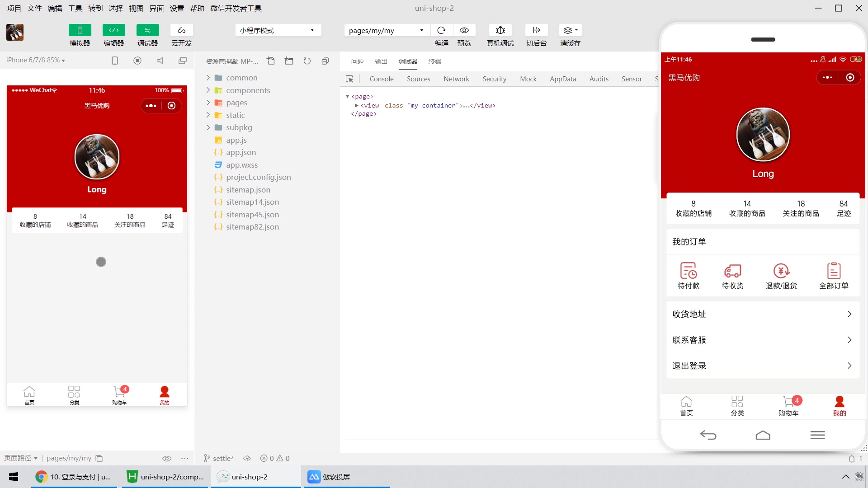Open the Network devtools tab

tap(456, 79)
